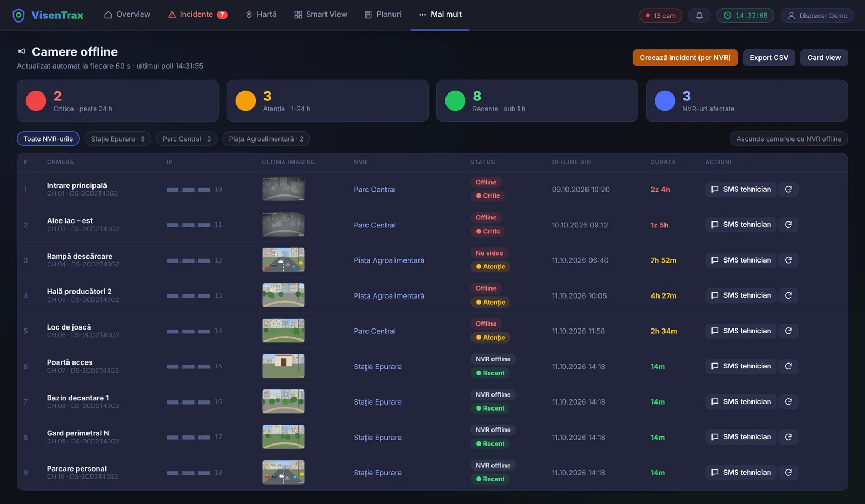Export the list with Export CSV
The image size is (865, 504).
769,58
